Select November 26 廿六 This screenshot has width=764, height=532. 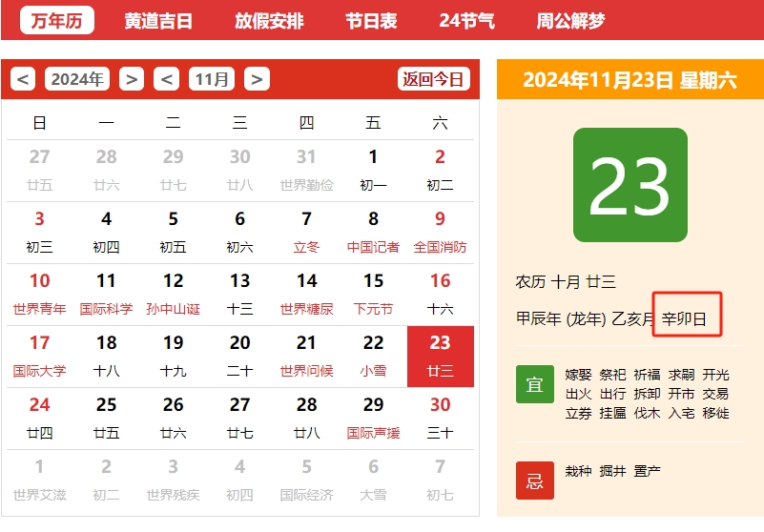pyautogui.click(x=173, y=419)
